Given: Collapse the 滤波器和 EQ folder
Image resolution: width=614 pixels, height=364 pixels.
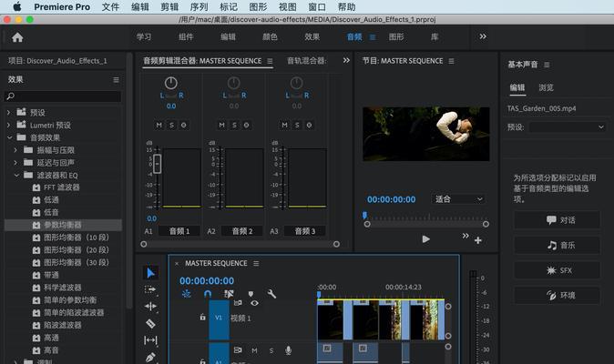Looking at the screenshot, I should click(x=16, y=175).
